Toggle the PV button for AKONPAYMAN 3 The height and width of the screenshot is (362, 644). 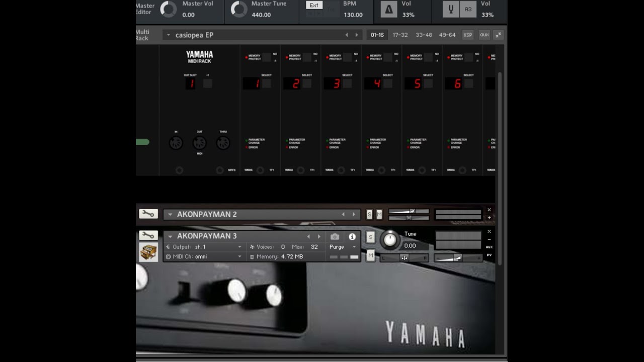coord(489,255)
